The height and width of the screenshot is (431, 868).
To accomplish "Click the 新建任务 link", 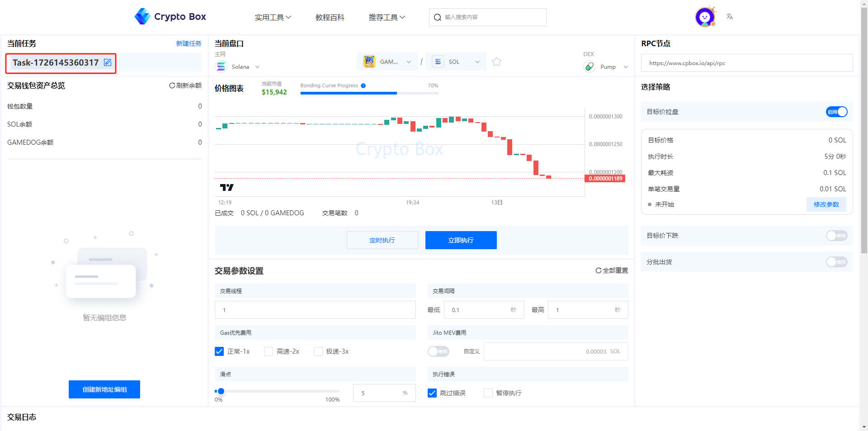I will 189,43.
